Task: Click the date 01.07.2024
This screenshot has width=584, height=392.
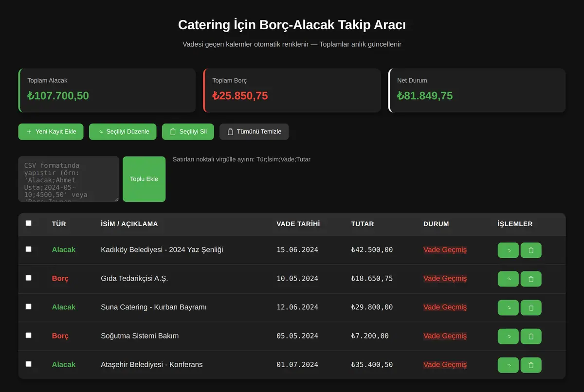Action: pyautogui.click(x=297, y=365)
